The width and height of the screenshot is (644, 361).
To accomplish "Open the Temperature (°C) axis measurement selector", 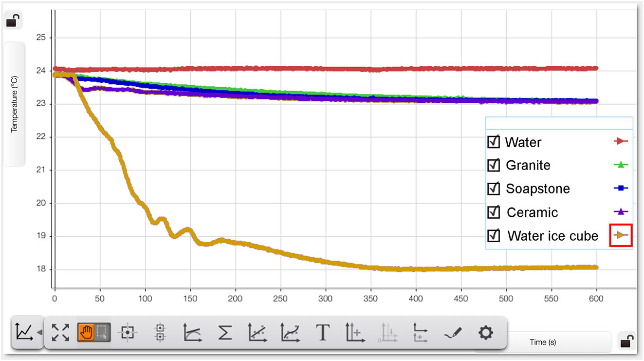I will tap(14, 104).
